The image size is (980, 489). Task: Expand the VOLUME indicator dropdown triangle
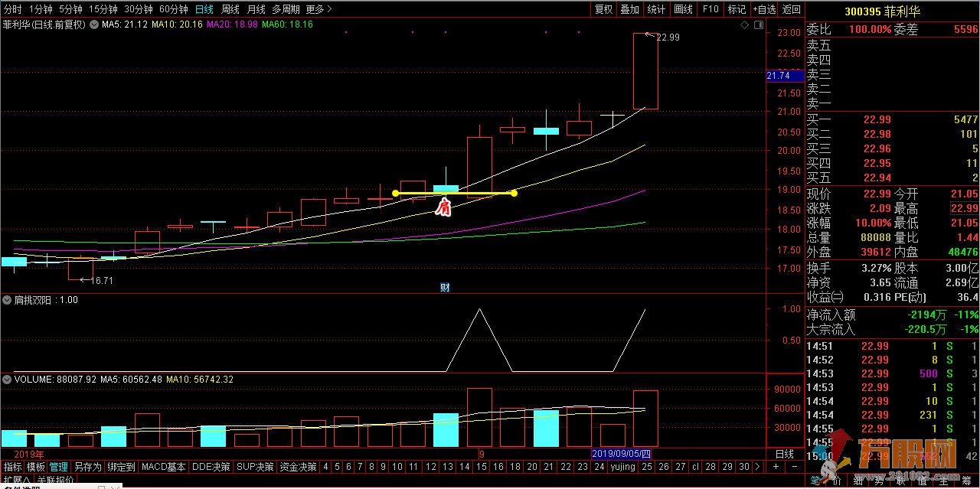click(x=7, y=379)
